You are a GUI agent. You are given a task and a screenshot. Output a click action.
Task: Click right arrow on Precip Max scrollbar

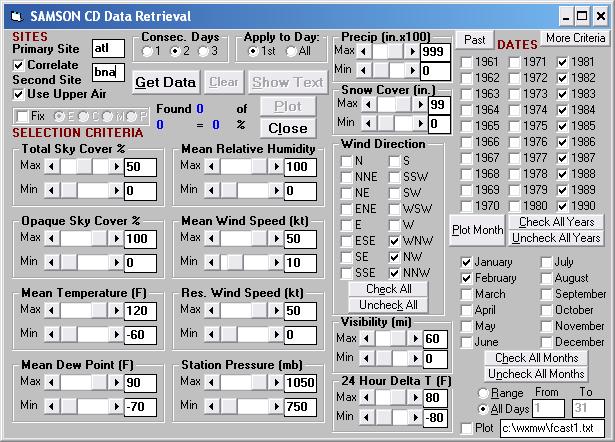(412, 51)
